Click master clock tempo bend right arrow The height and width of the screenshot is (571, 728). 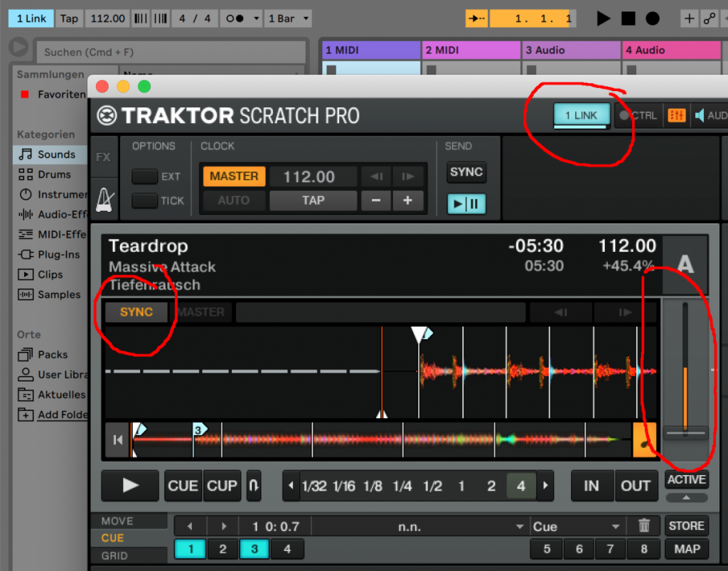pos(407,176)
